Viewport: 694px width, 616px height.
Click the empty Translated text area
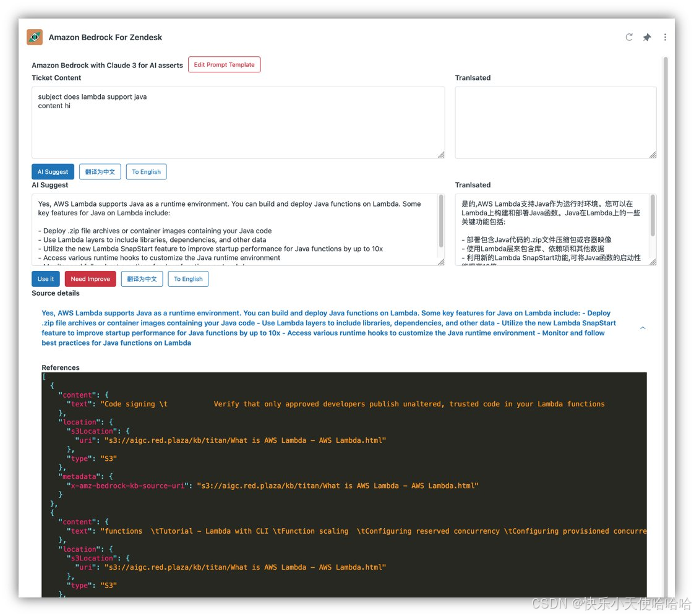pyautogui.click(x=555, y=121)
